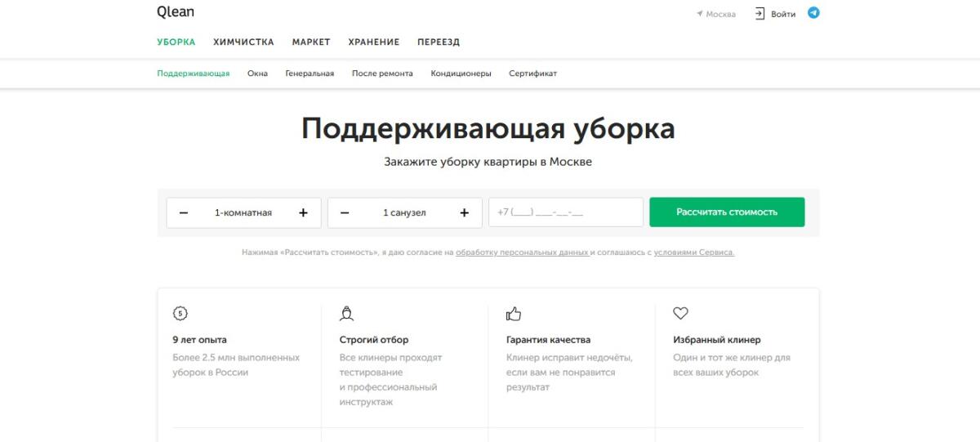Click the location arrow icon near Москва
The width and height of the screenshot is (980, 442).
coord(700,14)
